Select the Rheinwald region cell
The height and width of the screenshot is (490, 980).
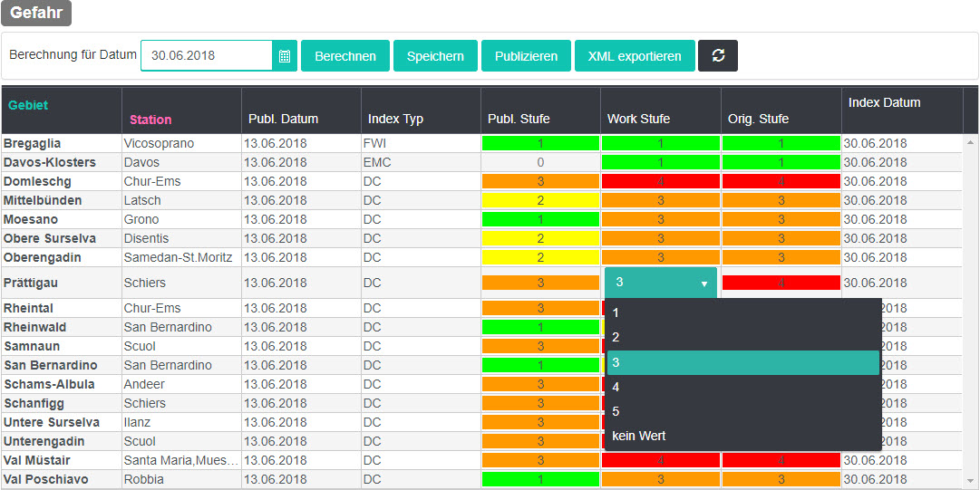pos(62,327)
